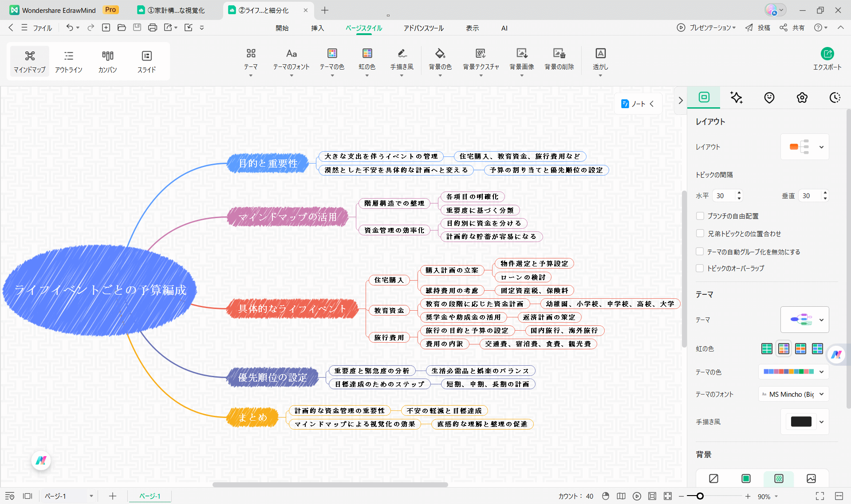Click the プレゼンテーション button
Image resolution: width=851 pixels, height=504 pixels.
[706, 27]
